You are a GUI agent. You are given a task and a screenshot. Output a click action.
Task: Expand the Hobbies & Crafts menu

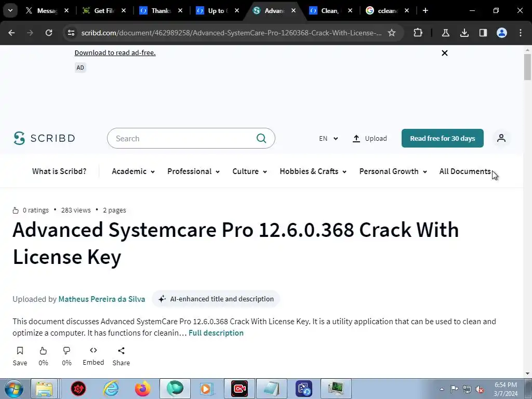313,171
